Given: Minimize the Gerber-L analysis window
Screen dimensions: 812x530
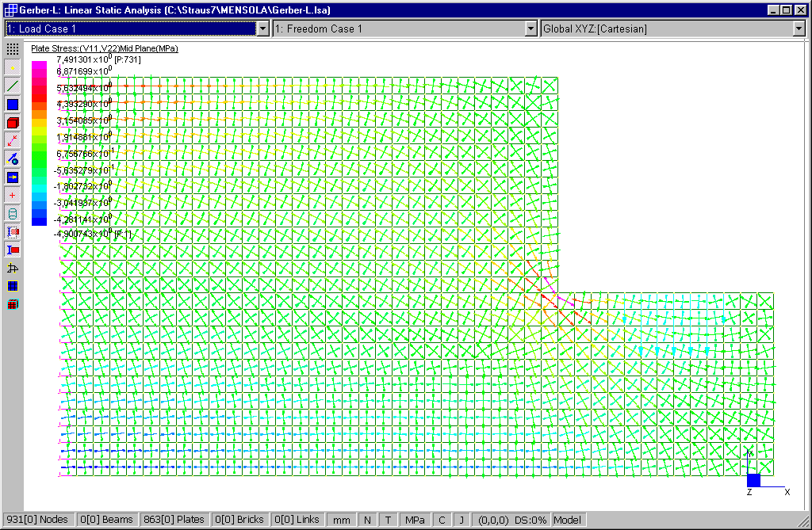Looking at the screenshot, I should [x=773, y=10].
